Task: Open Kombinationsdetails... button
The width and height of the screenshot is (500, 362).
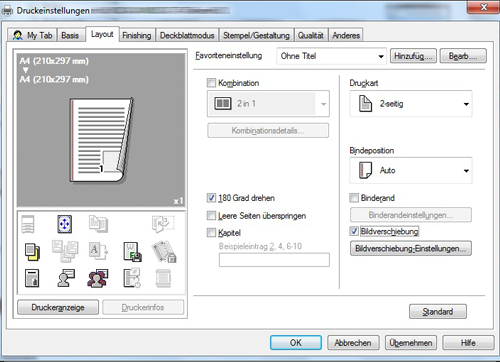Action: click(268, 130)
